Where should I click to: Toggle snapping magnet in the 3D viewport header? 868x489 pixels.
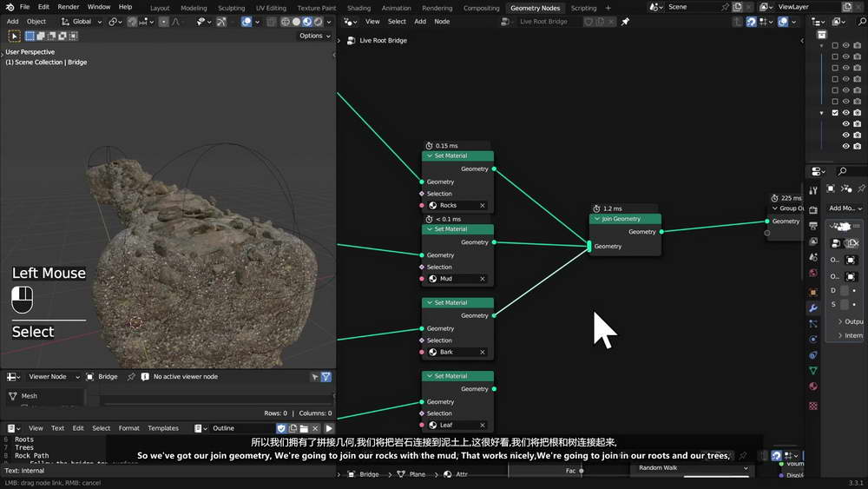132,22
